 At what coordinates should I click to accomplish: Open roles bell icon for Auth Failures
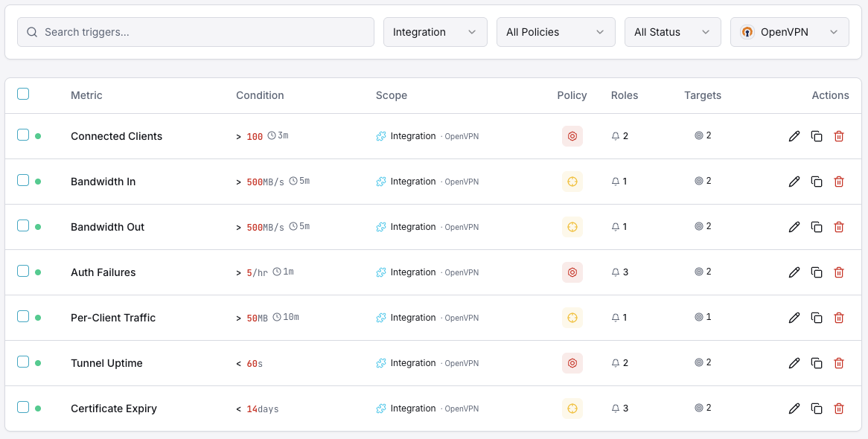point(615,272)
